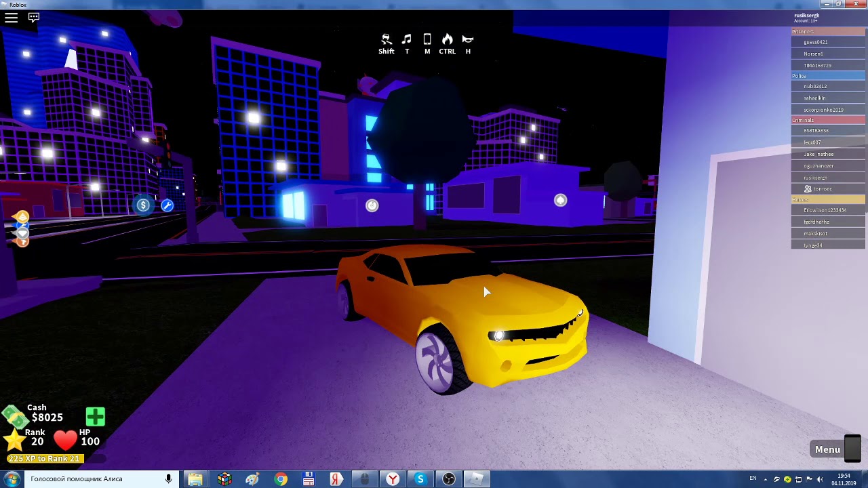Screen dimensions: 868x488
Task: Open OBS Studio from the taskbar
Action: coord(448,479)
